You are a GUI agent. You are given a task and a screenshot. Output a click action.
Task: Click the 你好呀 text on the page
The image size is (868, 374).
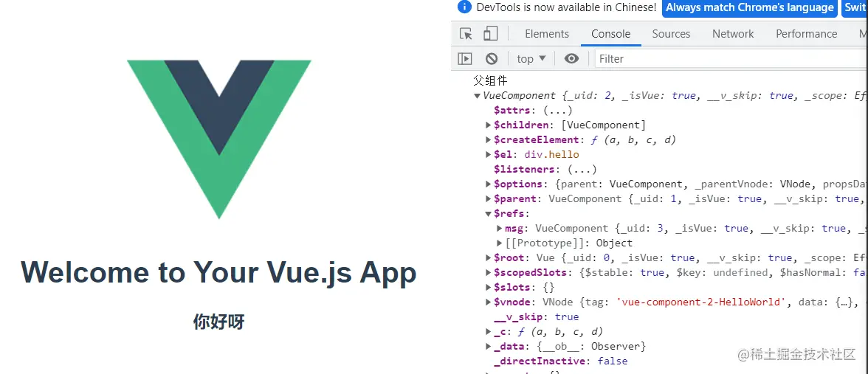click(x=218, y=322)
